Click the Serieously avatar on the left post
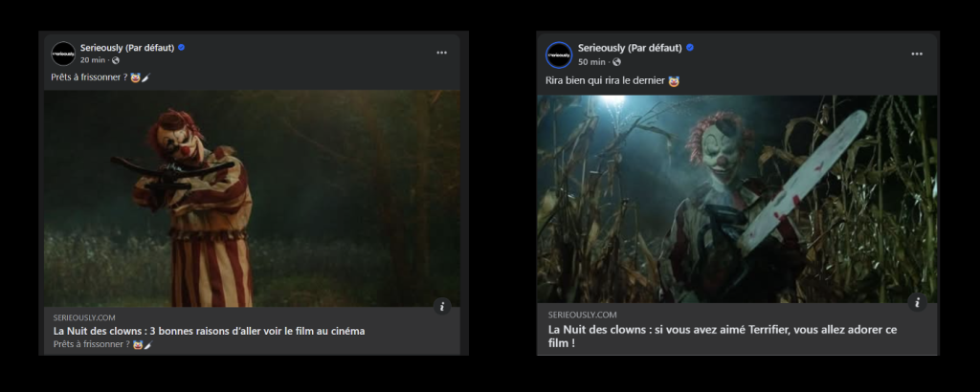The image size is (980, 392). click(x=63, y=54)
